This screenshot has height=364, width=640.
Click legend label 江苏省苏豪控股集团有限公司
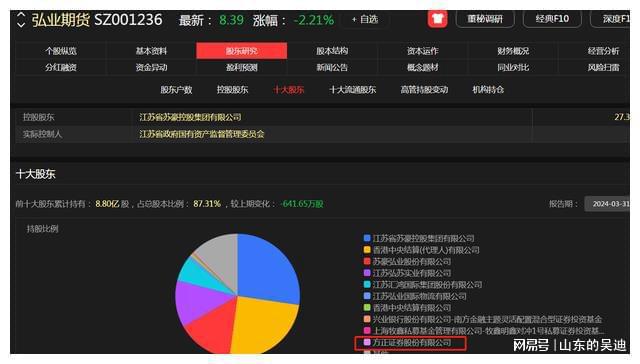click(x=424, y=238)
